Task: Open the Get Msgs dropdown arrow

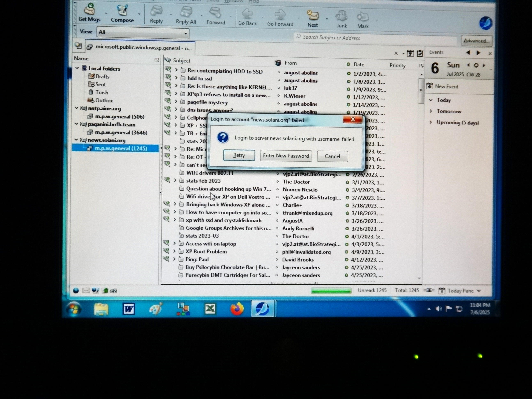Action: coord(106,13)
